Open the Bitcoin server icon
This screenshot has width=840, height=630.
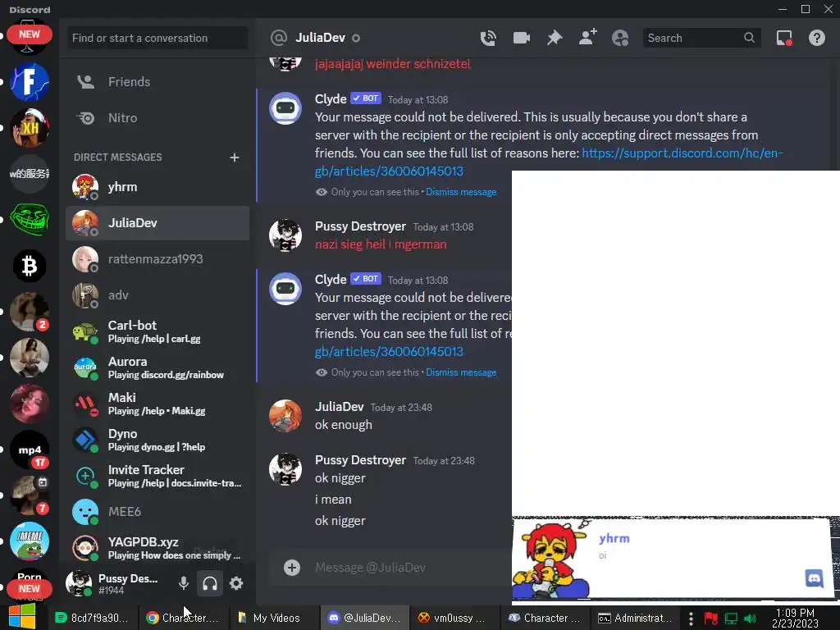coord(30,266)
